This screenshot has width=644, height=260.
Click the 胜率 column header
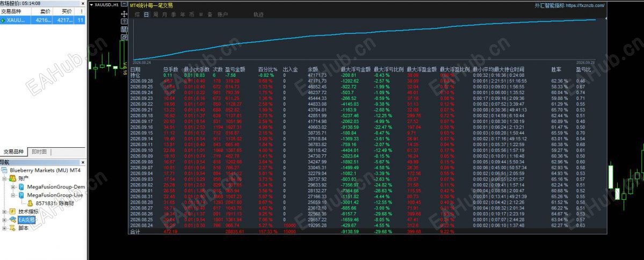556,69
